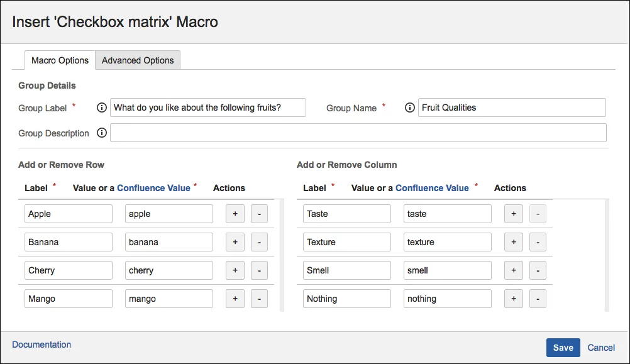630x364 pixels.
Task: Click the row list vertical scrollbar
Action: pos(282,255)
